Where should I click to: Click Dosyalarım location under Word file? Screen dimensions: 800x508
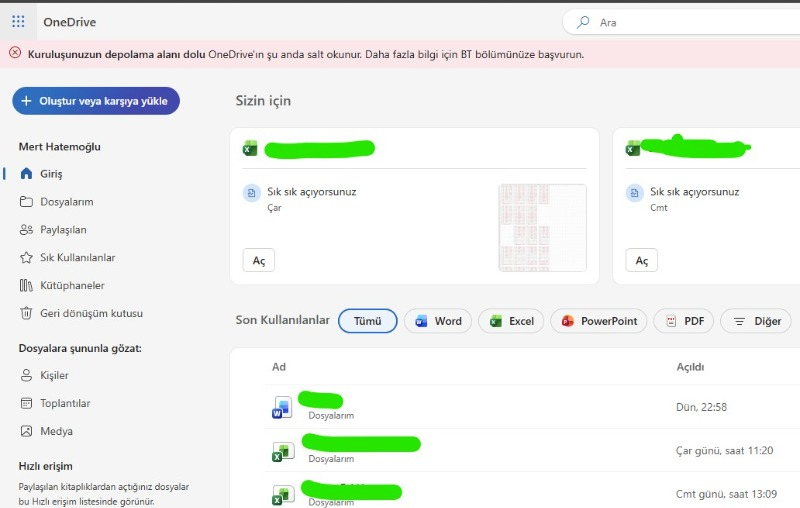(x=331, y=416)
